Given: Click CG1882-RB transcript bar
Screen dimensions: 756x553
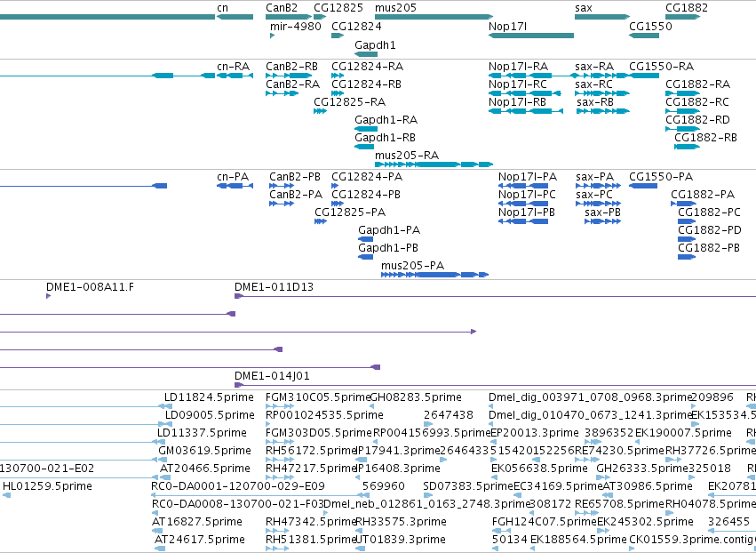Looking at the screenshot, I should tap(687, 147).
